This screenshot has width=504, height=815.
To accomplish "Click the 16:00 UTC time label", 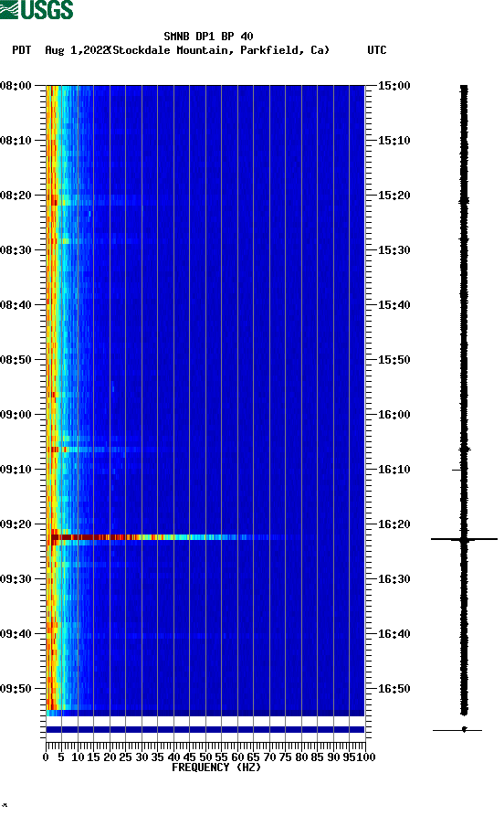I will (394, 414).
